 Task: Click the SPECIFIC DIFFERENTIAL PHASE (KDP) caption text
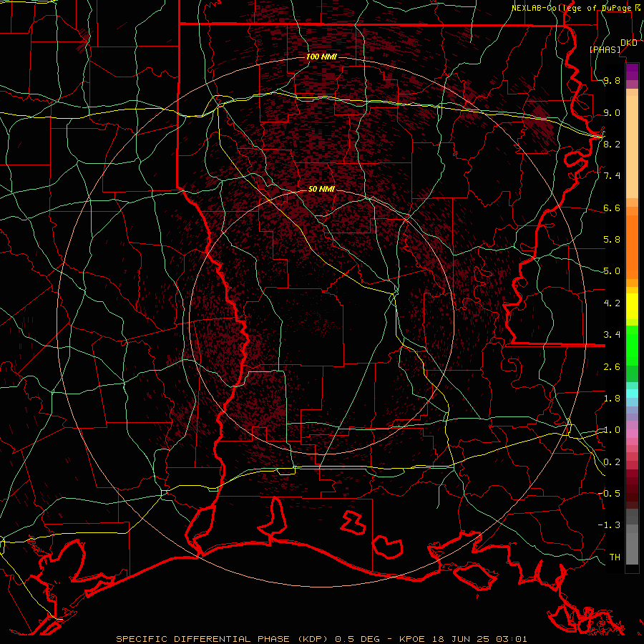point(223,639)
